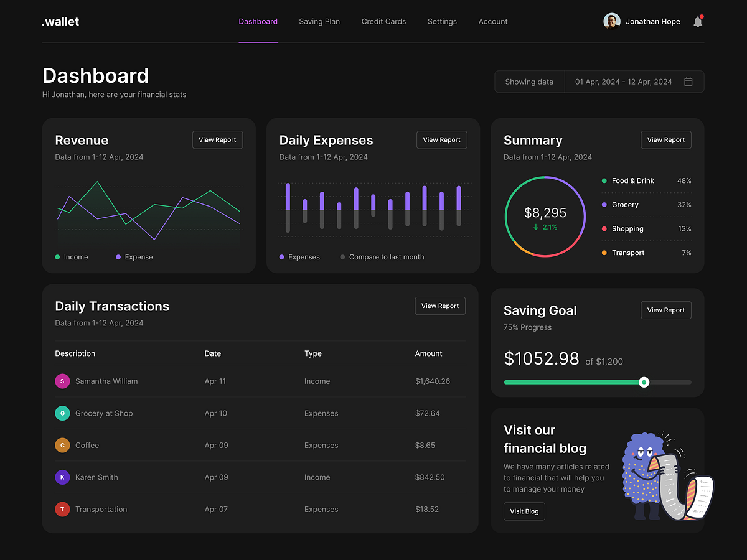Click Karen Smith's avatar icon
Viewport: 747px width, 560px height.
[x=62, y=477]
